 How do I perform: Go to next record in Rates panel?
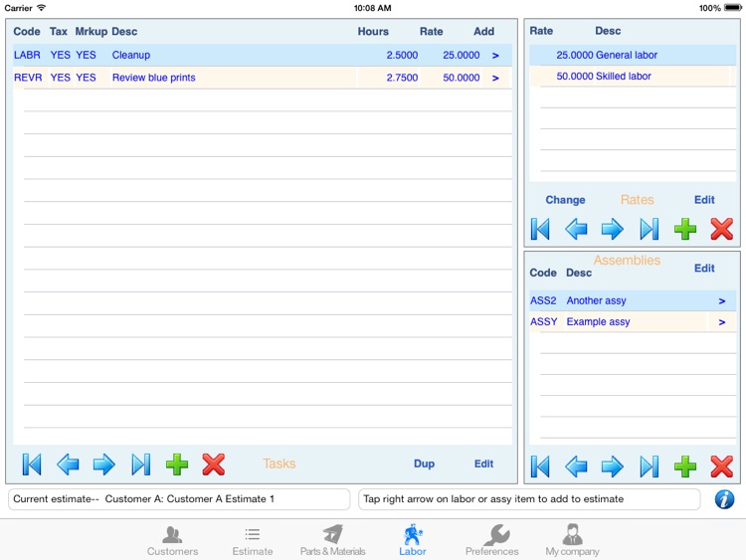[x=613, y=229]
